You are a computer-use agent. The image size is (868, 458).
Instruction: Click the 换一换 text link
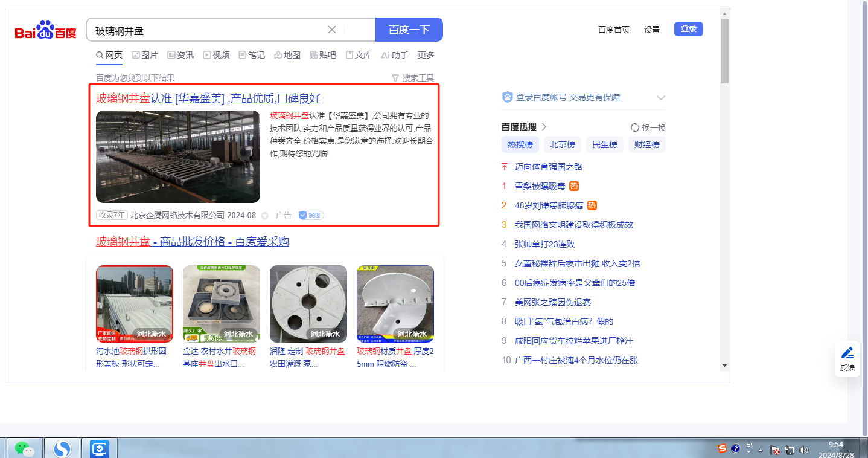pos(654,127)
